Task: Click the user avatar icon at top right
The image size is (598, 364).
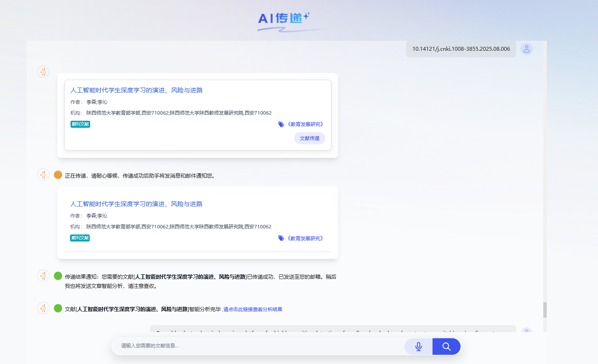Action: click(x=526, y=49)
